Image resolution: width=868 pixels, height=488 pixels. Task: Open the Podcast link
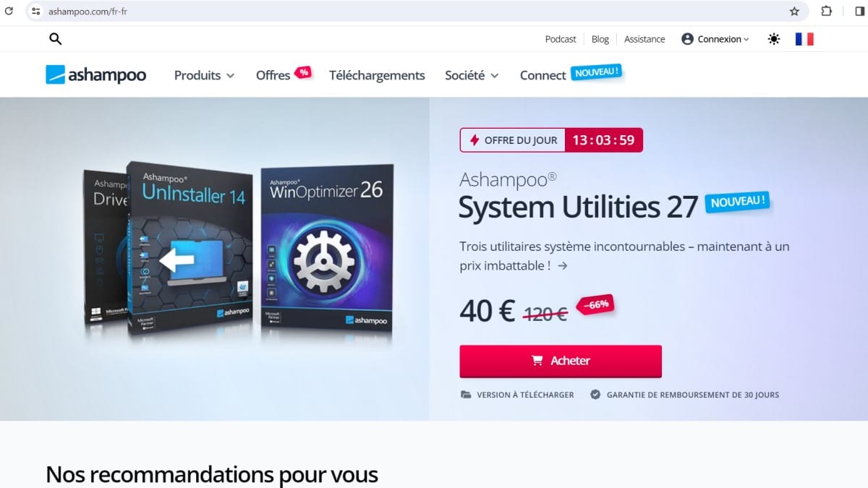coord(561,39)
